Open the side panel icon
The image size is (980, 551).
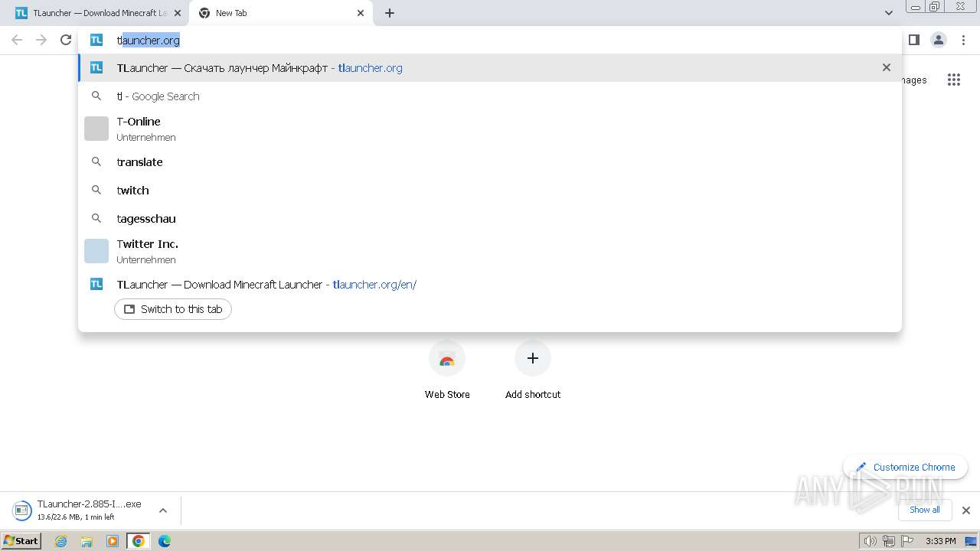pyautogui.click(x=913, y=40)
